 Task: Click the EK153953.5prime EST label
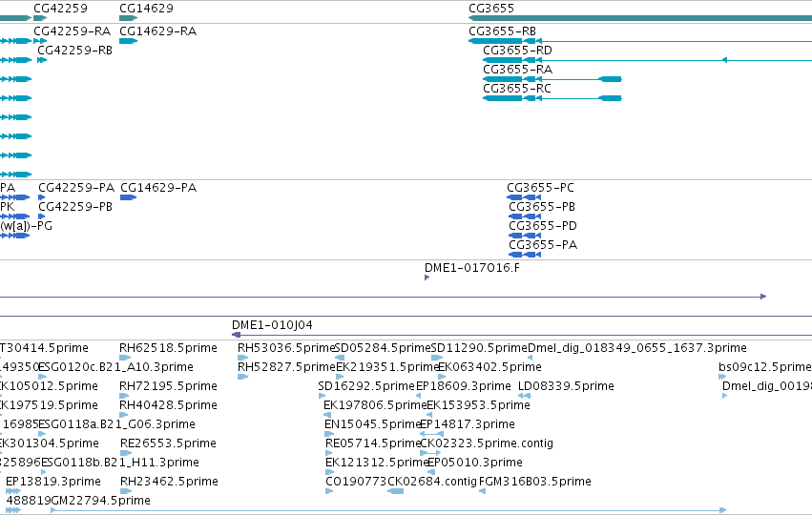[x=478, y=405]
